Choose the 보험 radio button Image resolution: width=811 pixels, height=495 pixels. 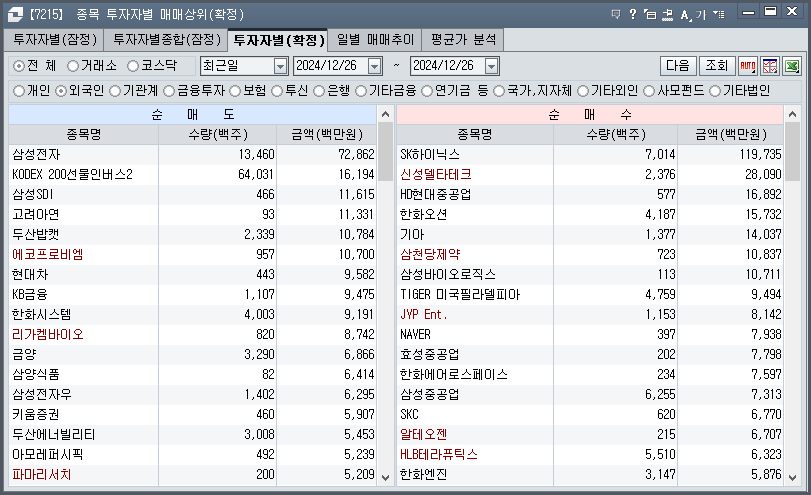(235, 91)
